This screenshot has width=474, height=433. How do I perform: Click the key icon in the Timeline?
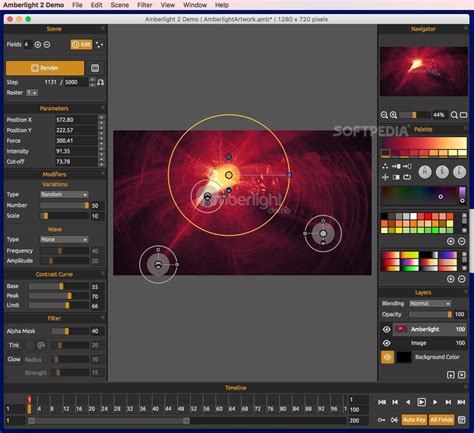[382, 420]
